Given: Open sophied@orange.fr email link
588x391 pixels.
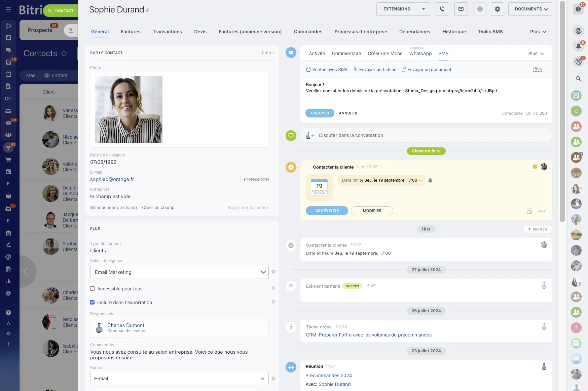Looking at the screenshot, I should [x=112, y=179].
